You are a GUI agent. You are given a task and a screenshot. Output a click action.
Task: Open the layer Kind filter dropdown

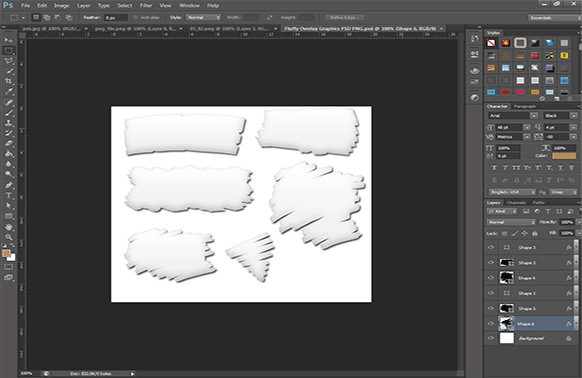(x=502, y=211)
